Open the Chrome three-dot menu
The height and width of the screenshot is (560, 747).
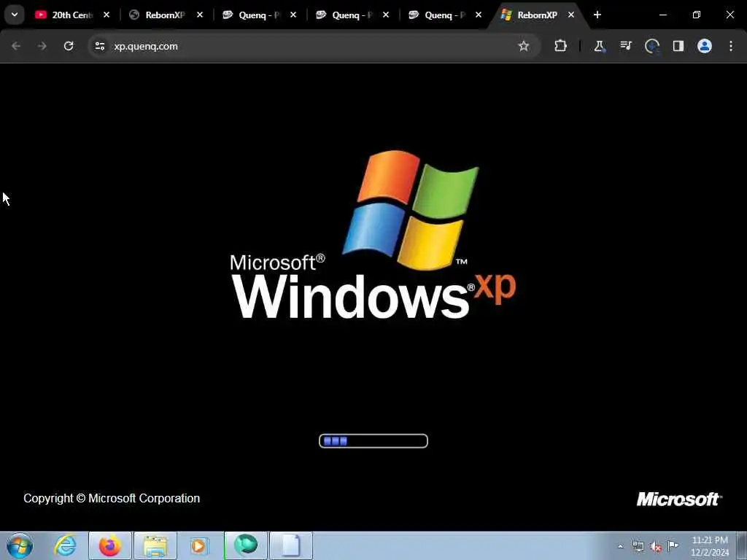[731, 46]
